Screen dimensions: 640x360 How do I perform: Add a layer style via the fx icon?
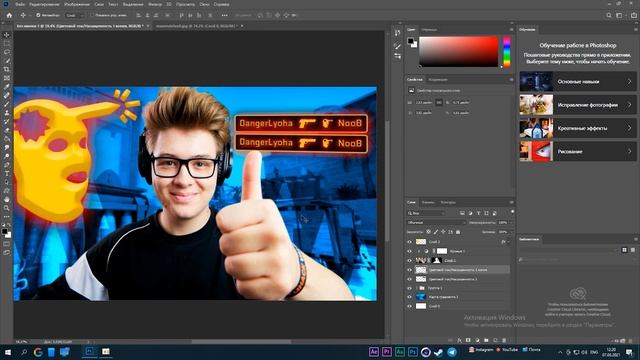(460, 340)
